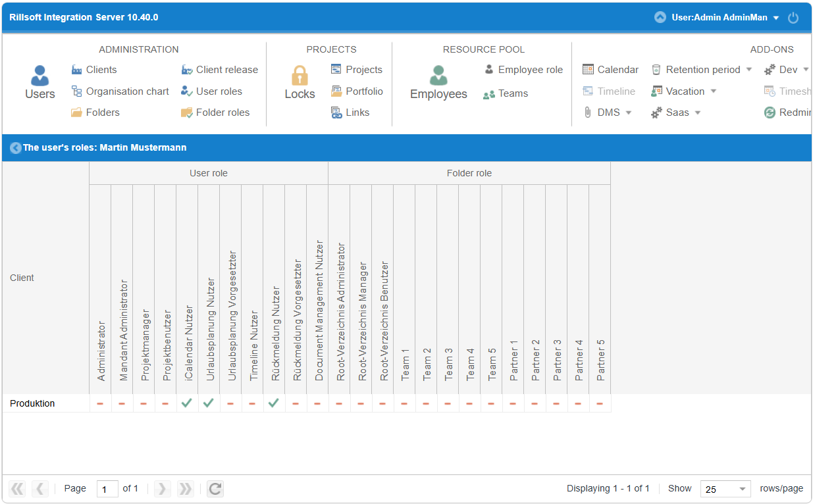Open Client release

[x=220, y=70]
